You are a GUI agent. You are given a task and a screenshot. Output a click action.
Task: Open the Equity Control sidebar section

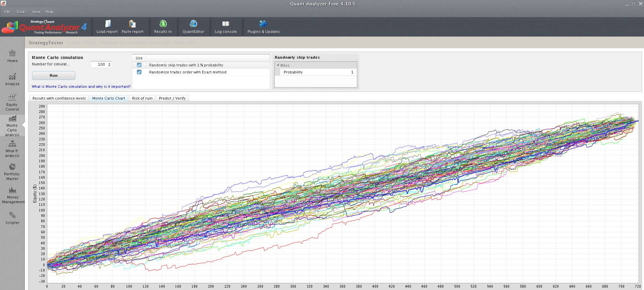pyautogui.click(x=12, y=102)
